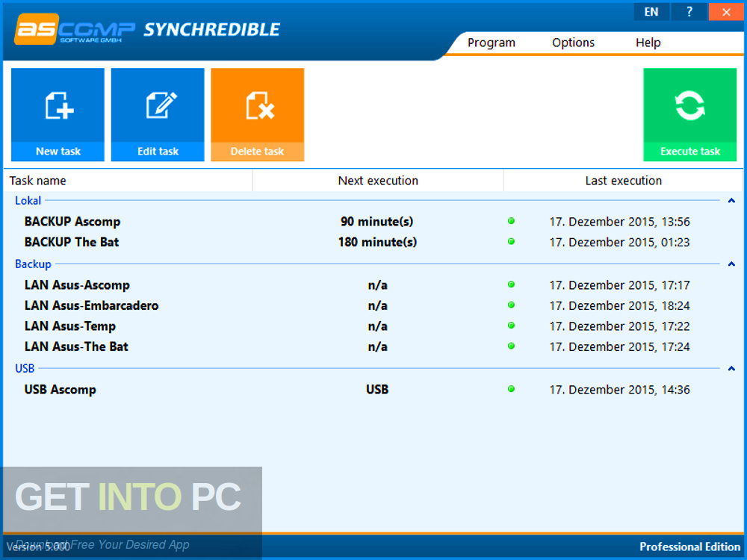Select the Lokal group header
Image resolution: width=747 pixels, height=560 pixels.
click(28, 200)
